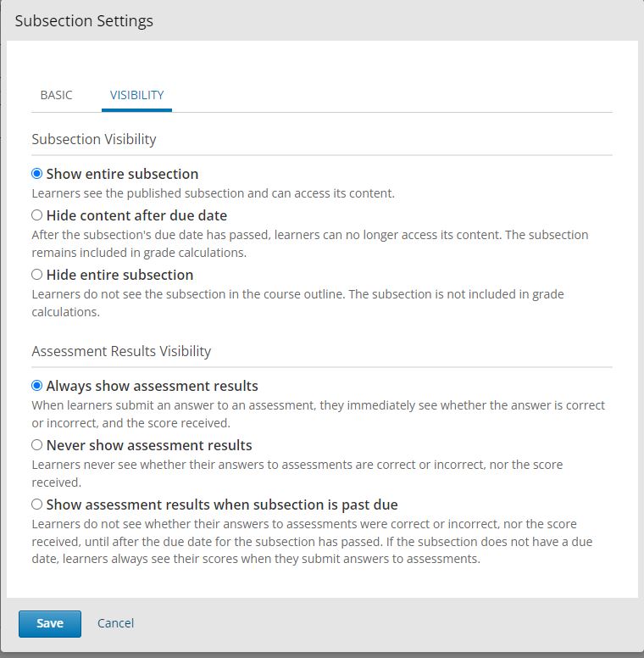
Task: Switch to the BASIC tab
Action: (56, 95)
